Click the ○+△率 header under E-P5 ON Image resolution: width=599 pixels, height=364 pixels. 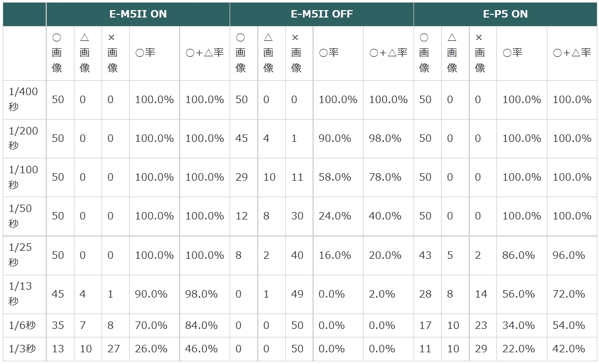point(572,53)
